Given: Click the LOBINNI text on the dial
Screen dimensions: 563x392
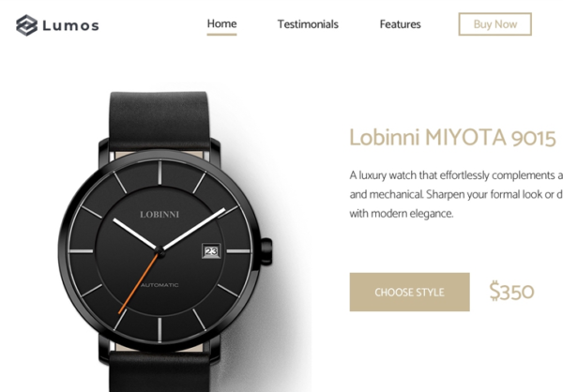Looking at the screenshot, I should (x=160, y=215).
